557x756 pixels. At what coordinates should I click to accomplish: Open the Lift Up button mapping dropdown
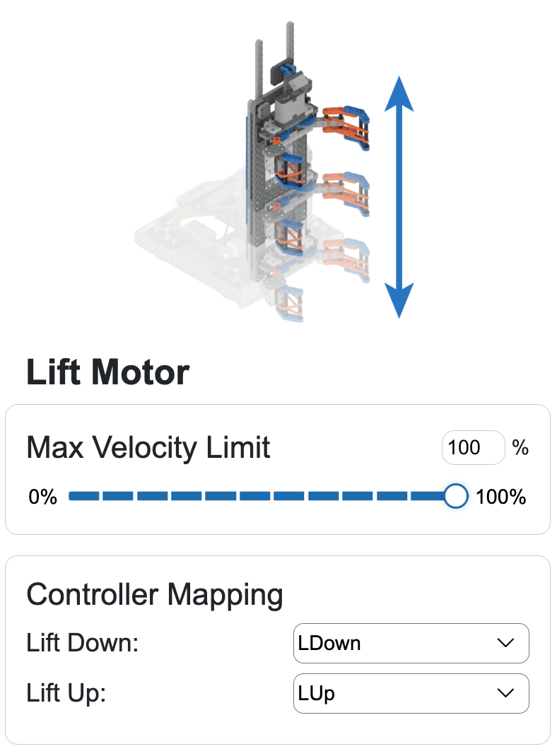click(411, 693)
